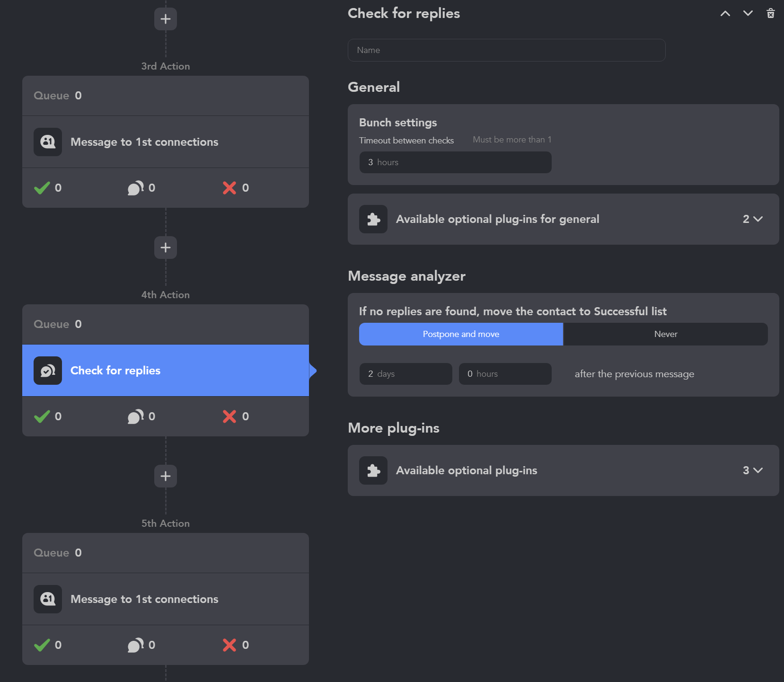Select the Never option

(666, 334)
